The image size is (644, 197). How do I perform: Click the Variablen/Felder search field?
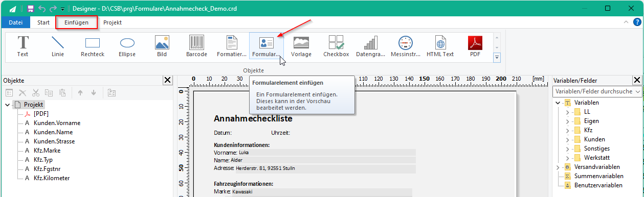coord(593,91)
